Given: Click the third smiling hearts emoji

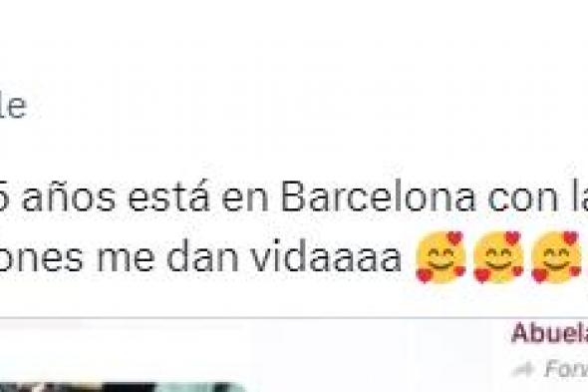Looking at the screenshot, I should point(556,256).
